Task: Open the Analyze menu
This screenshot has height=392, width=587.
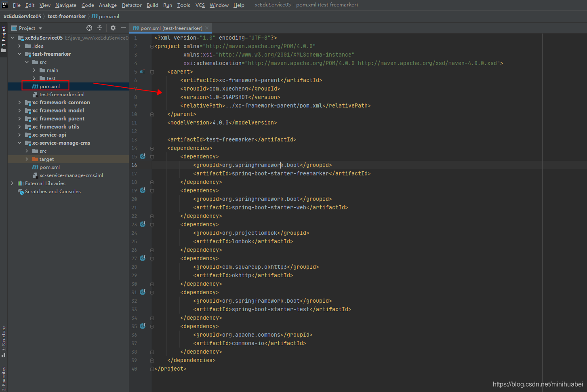Action: click(x=108, y=5)
